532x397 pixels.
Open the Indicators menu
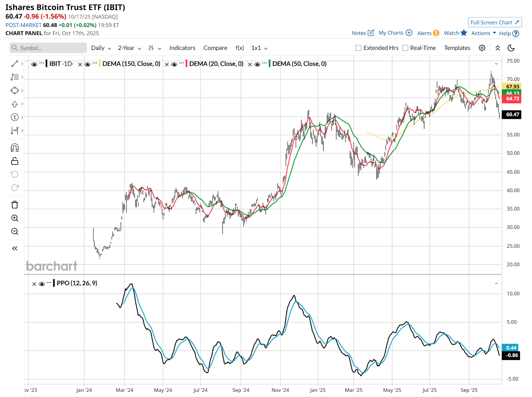182,48
